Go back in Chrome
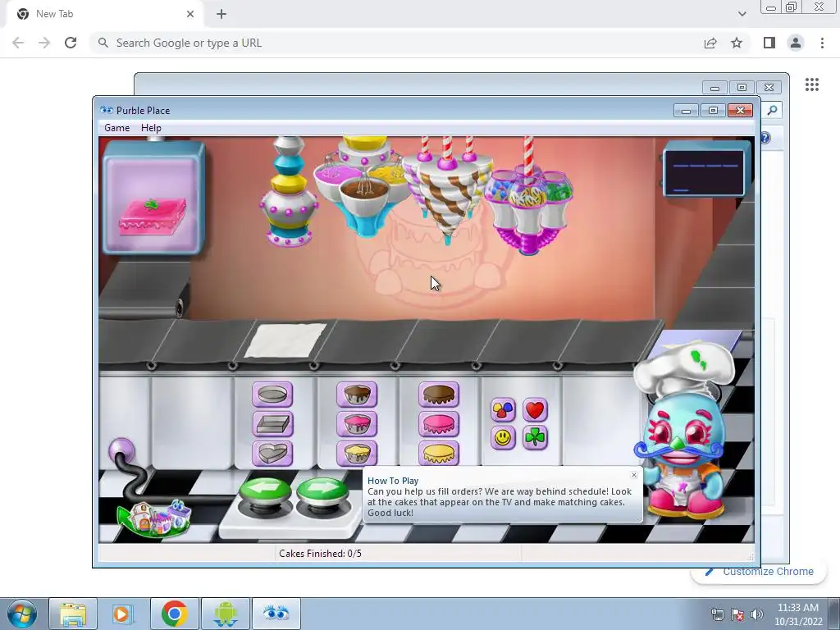The height and width of the screenshot is (630, 840). (18, 43)
